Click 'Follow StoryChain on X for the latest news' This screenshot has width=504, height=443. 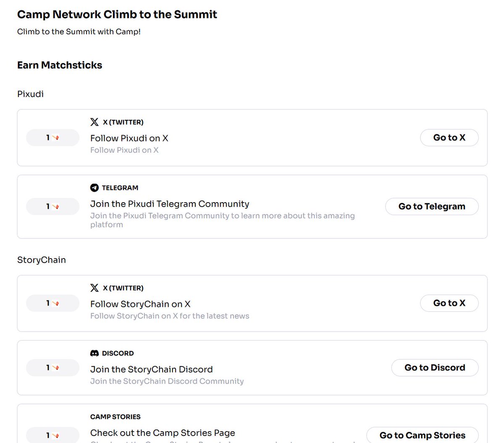pyautogui.click(x=170, y=316)
